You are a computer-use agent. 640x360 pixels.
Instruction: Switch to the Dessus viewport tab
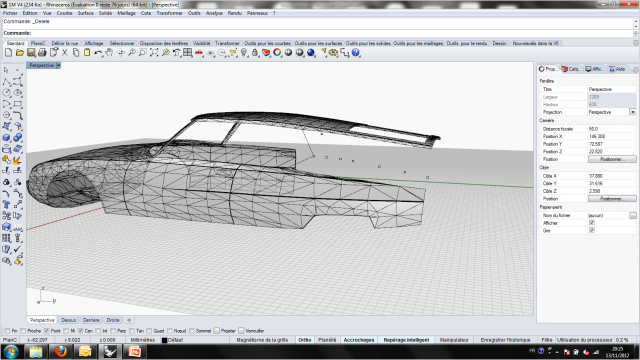tap(69, 320)
